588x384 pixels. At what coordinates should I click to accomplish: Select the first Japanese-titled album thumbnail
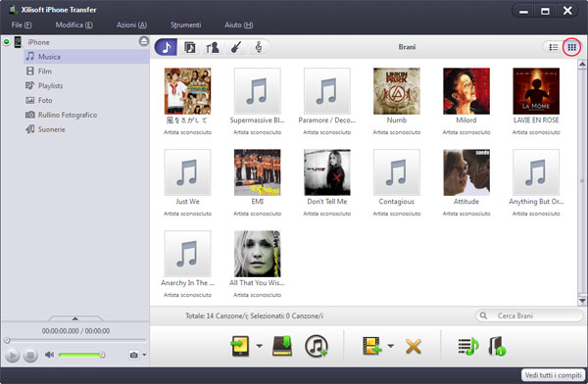click(187, 91)
